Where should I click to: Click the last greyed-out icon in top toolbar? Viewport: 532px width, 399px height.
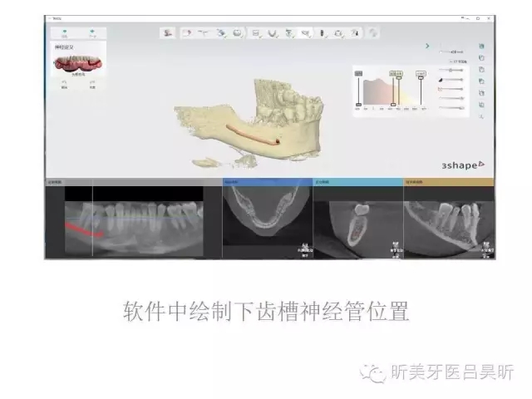[374, 33]
